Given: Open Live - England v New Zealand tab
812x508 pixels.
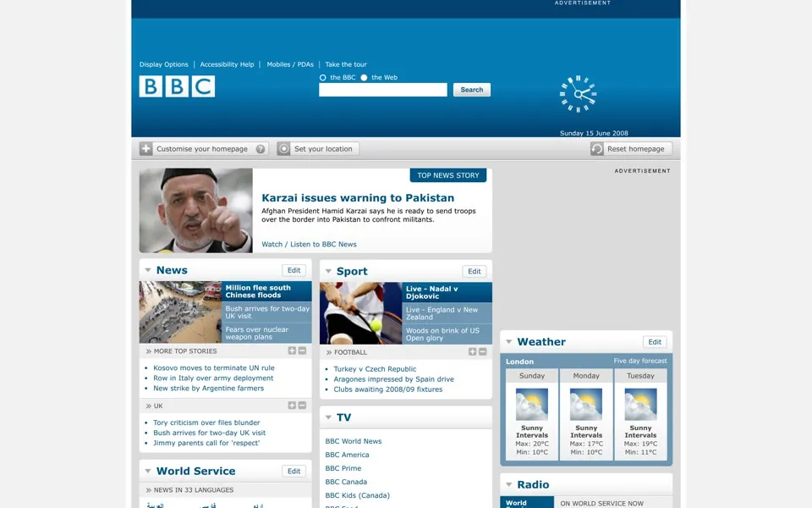Looking at the screenshot, I should tap(447, 313).
